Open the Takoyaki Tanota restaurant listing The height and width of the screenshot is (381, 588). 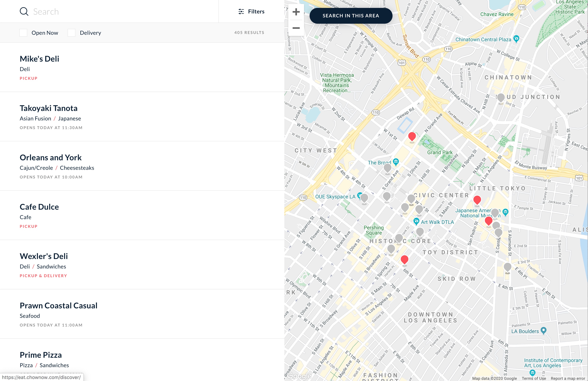(49, 108)
